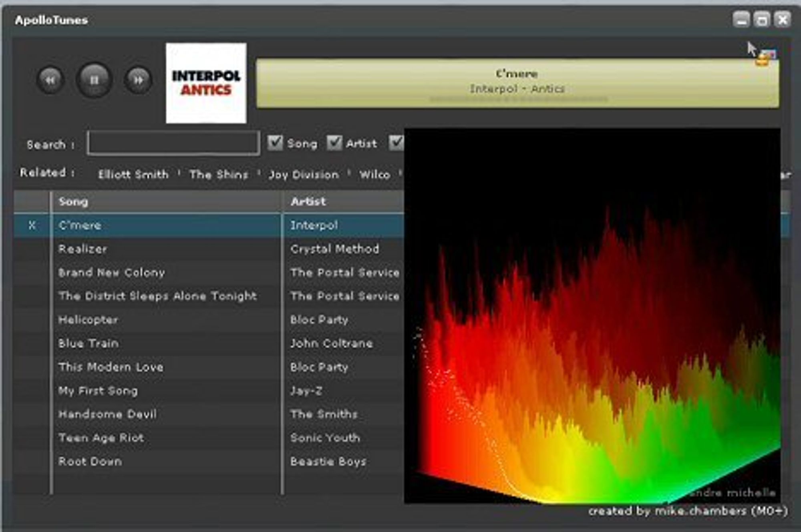Click the Interpol artist cell

[x=314, y=225]
